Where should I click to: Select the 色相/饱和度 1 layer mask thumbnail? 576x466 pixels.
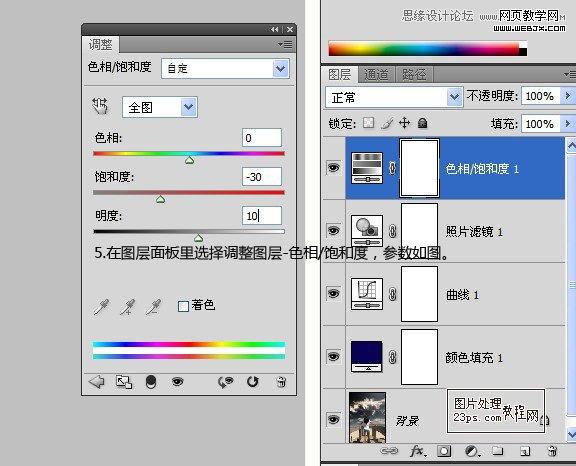pyautogui.click(x=419, y=168)
